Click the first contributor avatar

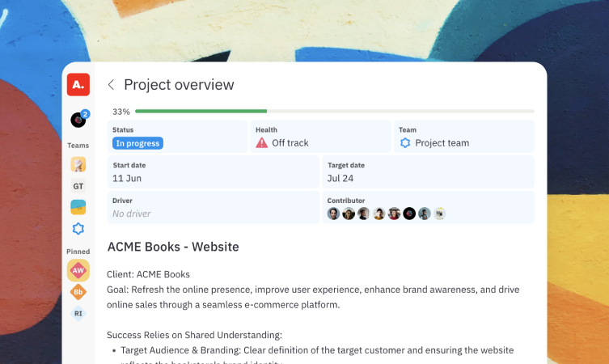[x=333, y=214]
